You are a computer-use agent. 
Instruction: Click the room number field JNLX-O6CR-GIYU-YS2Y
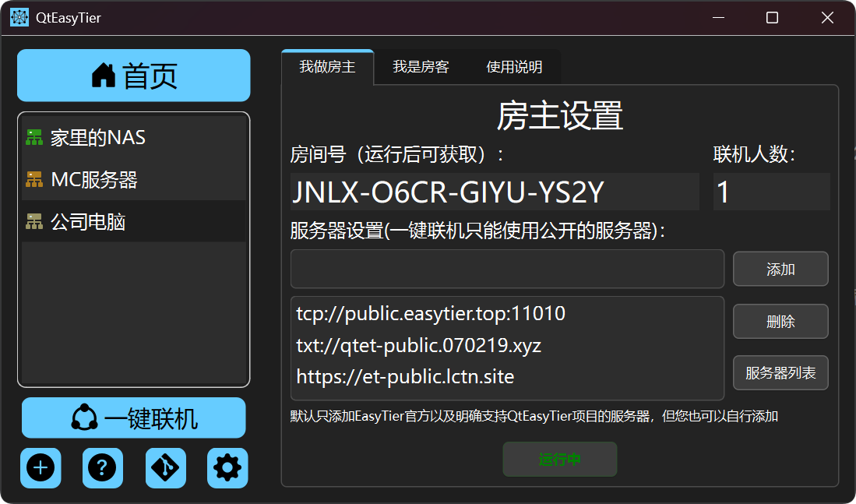(495, 192)
